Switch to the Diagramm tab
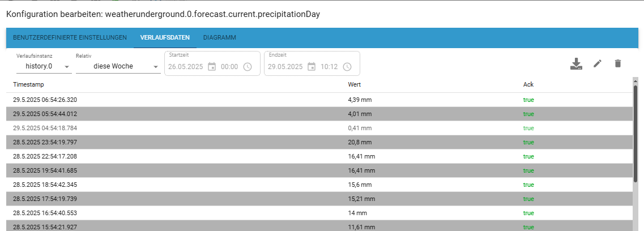Screen dimensions: 644x231 pos(220,38)
